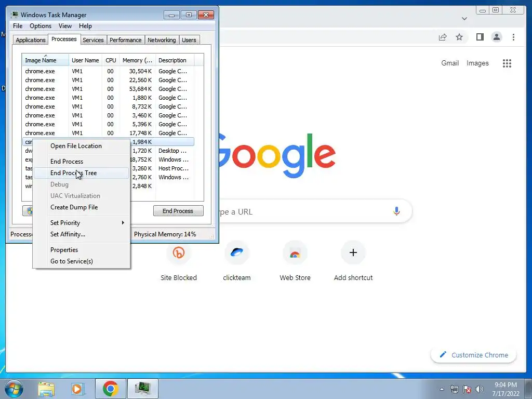
Task: Click the volume speaker tray icon
Action: tap(479, 389)
